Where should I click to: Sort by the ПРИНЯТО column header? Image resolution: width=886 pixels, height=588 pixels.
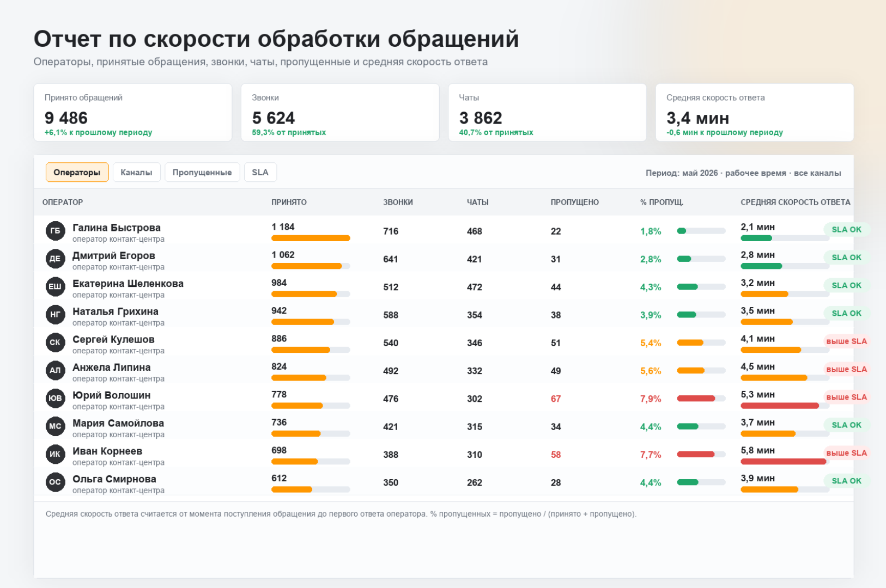pos(289,202)
